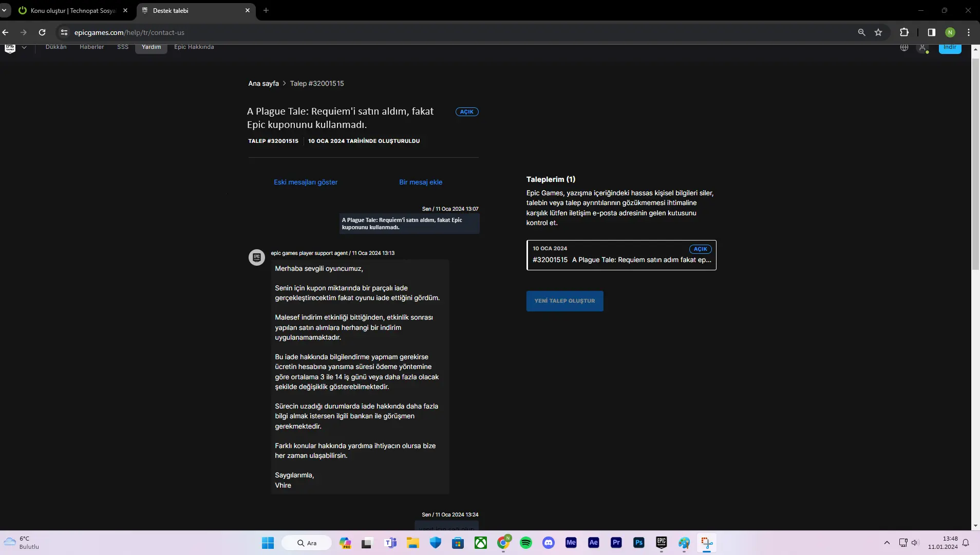Open the Dükkân menu item
The image size is (980, 555).
[56, 47]
